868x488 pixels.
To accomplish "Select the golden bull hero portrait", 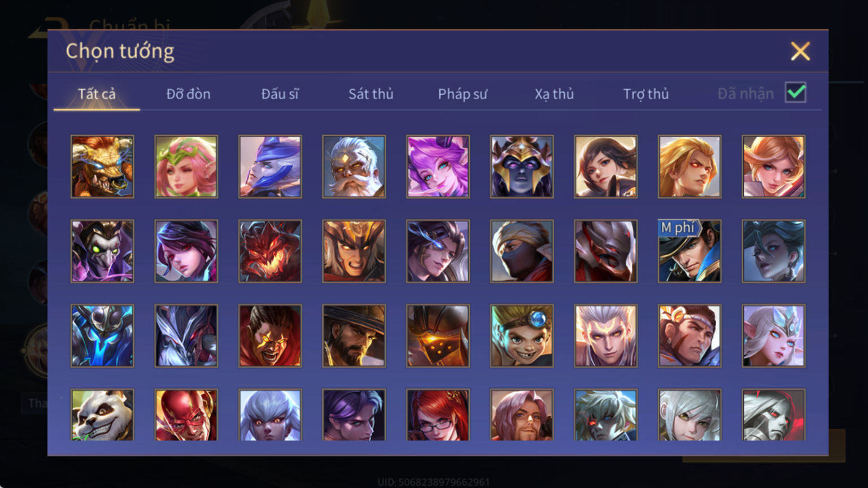I will pos(102,167).
